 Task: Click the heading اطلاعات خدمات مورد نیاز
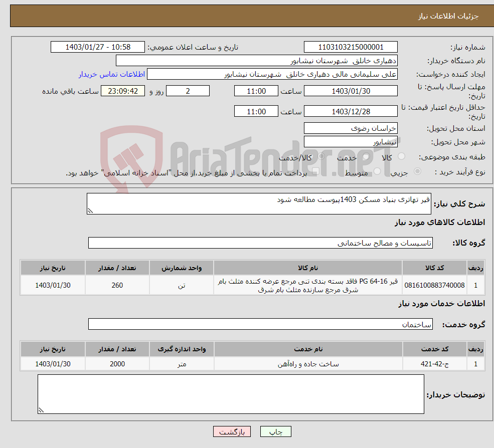point(442,304)
